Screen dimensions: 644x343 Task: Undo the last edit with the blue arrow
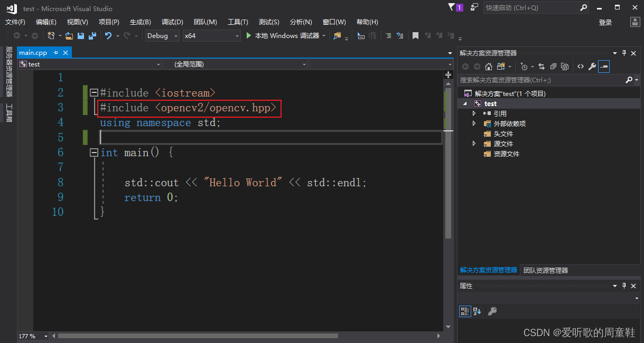(x=108, y=36)
